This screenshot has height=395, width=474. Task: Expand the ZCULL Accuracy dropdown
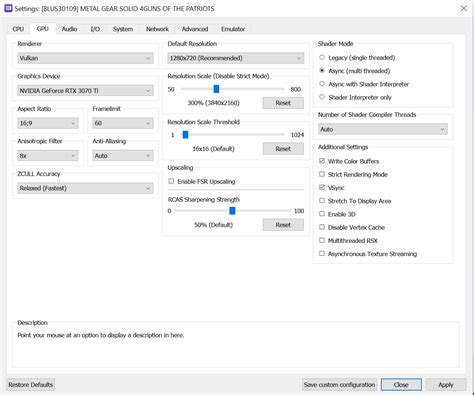85,188
